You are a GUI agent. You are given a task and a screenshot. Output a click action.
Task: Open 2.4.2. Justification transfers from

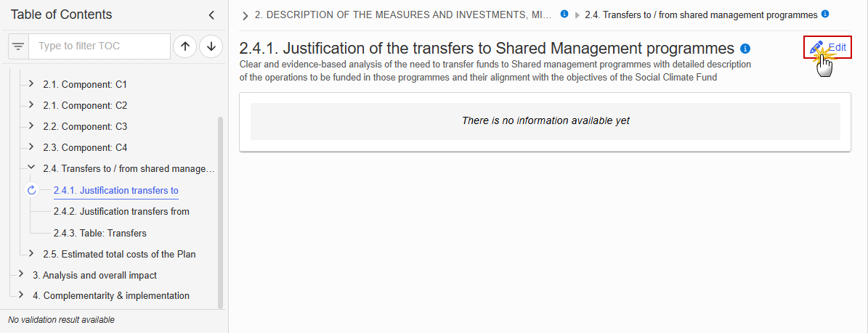pyautogui.click(x=121, y=211)
